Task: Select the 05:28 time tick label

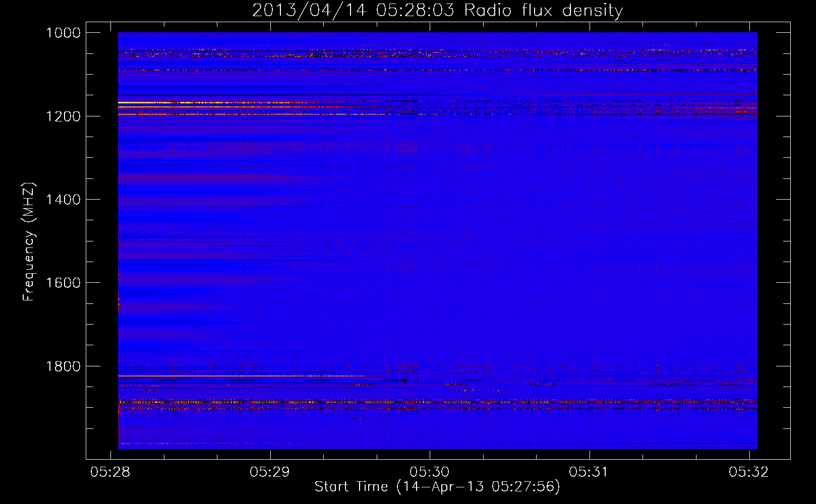Action: point(110,472)
